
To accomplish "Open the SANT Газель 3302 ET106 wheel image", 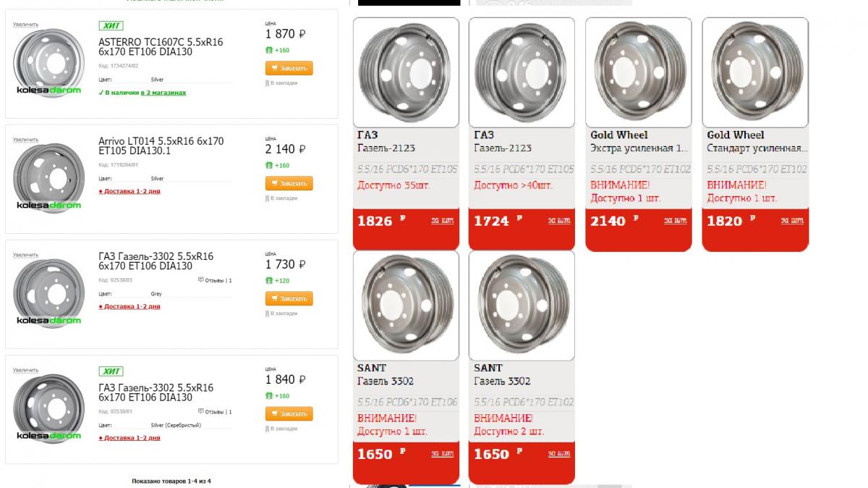I will pos(406,306).
